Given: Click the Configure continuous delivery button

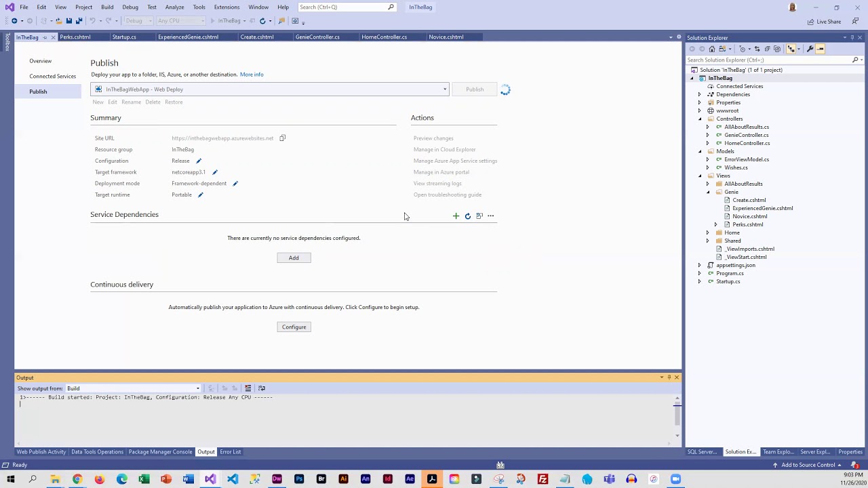Looking at the screenshot, I should click(294, 327).
